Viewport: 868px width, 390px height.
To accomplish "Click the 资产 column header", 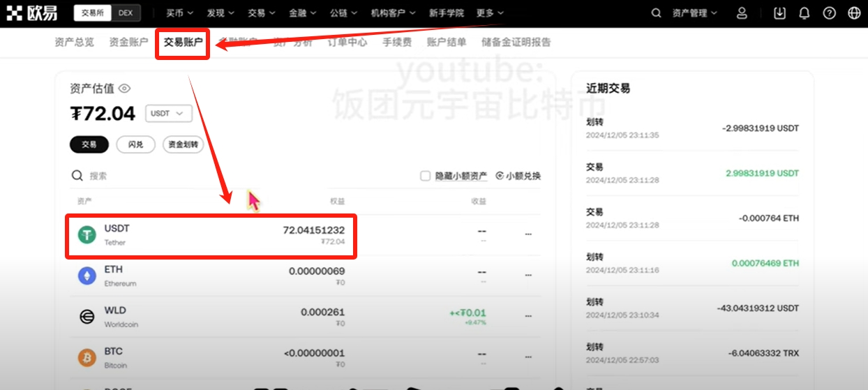I will [x=84, y=201].
